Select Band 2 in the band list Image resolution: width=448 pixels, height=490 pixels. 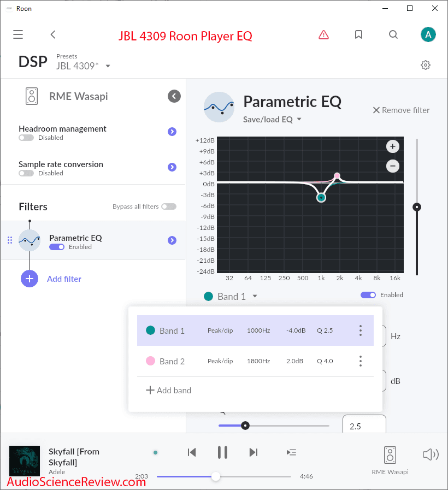(256, 361)
